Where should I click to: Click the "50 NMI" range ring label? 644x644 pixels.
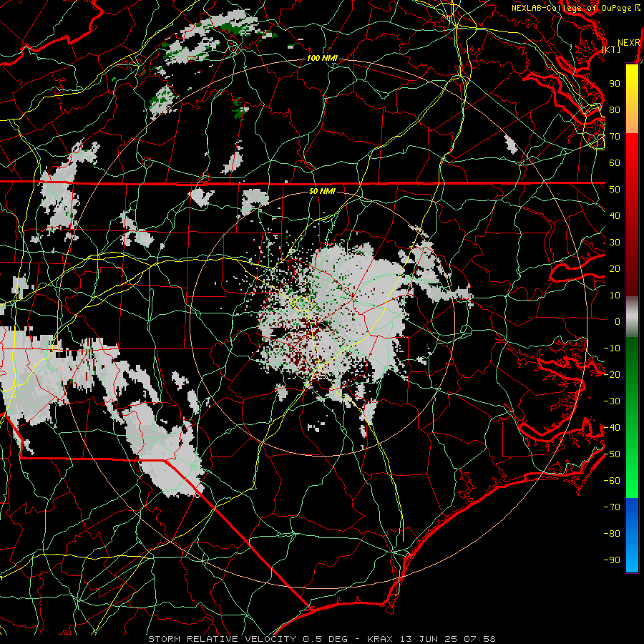(322, 191)
